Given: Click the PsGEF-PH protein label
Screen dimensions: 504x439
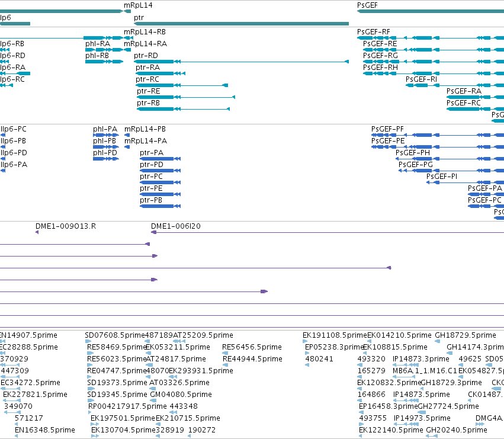Looking at the screenshot, I should tap(413, 153).
